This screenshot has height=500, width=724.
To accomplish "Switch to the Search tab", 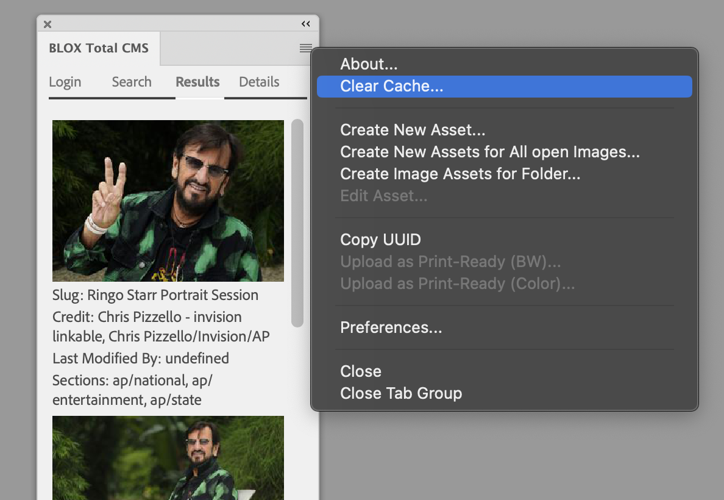I will pos(131,82).
